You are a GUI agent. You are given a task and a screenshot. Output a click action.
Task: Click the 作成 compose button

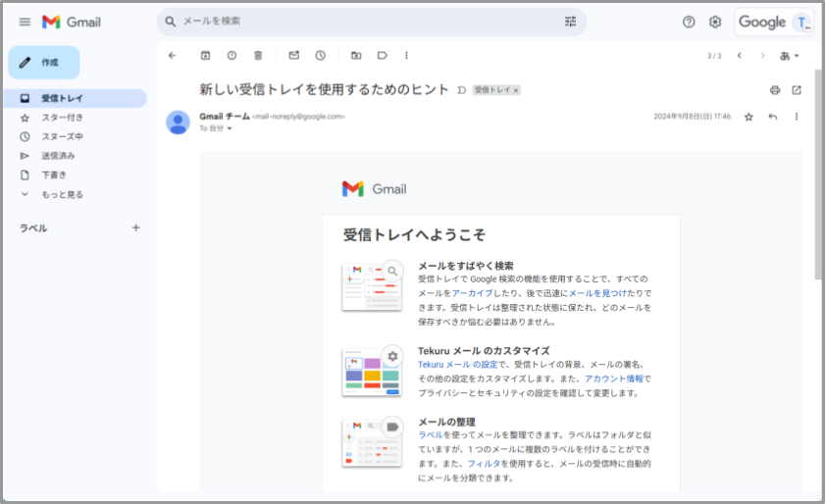click(x=44, y=62)
